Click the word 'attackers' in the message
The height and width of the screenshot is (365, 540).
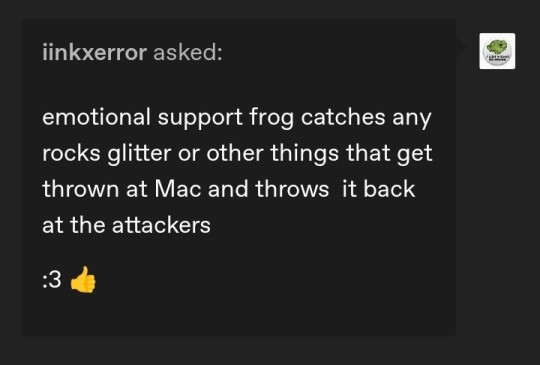pos(161,226)
